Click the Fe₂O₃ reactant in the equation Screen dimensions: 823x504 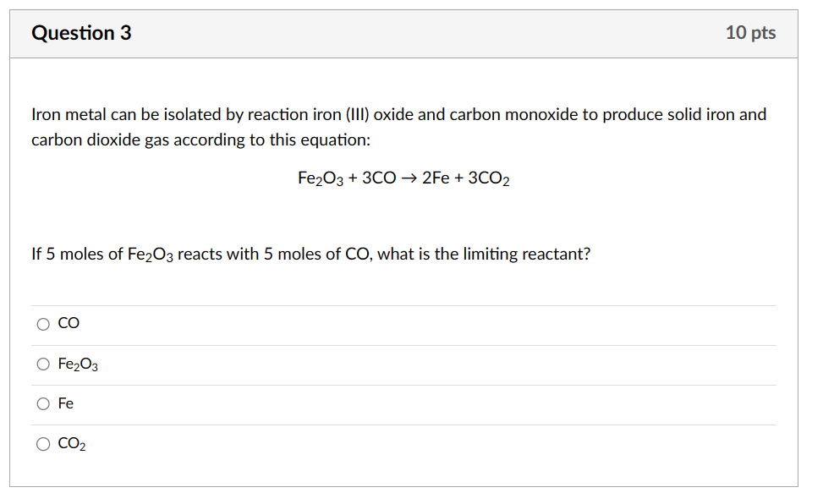click(x=320, y=178)
